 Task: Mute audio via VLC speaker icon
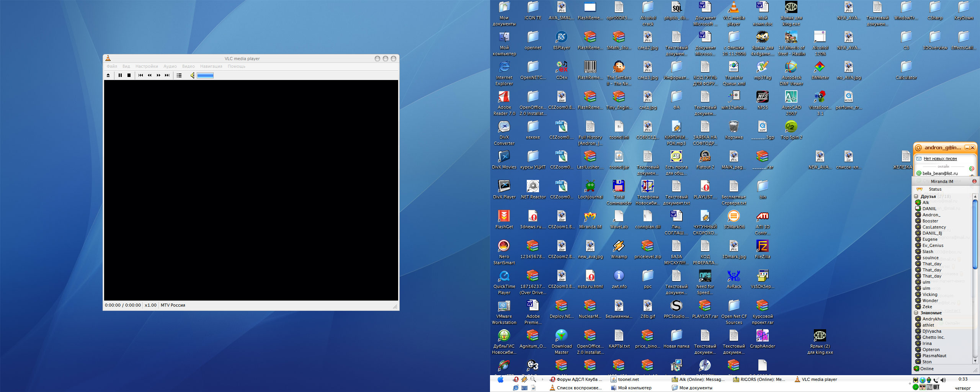(193, 75)
